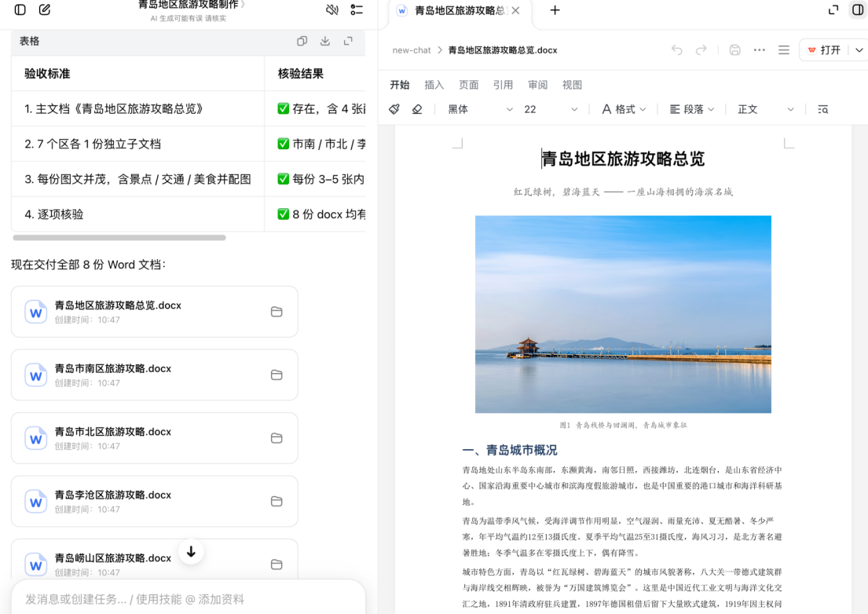The image size is (868, 614).
Task: Select the format painter tool
Action: [394, 109]
